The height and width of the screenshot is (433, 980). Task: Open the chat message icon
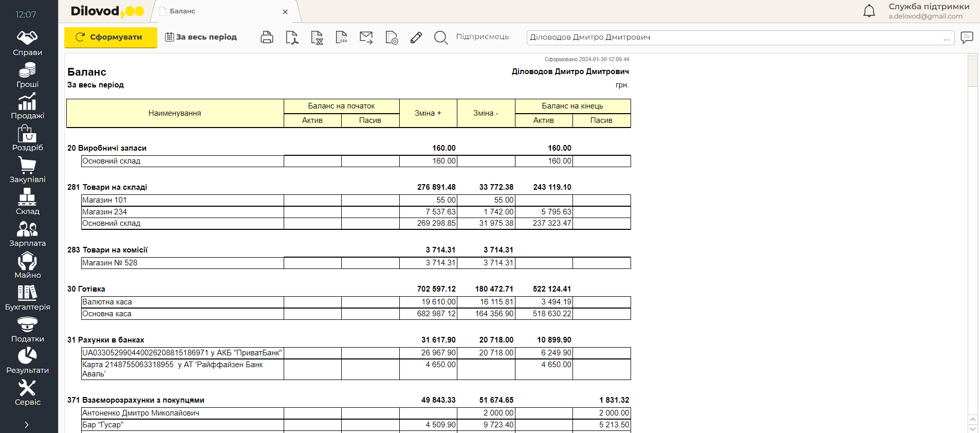coord(967,38)
